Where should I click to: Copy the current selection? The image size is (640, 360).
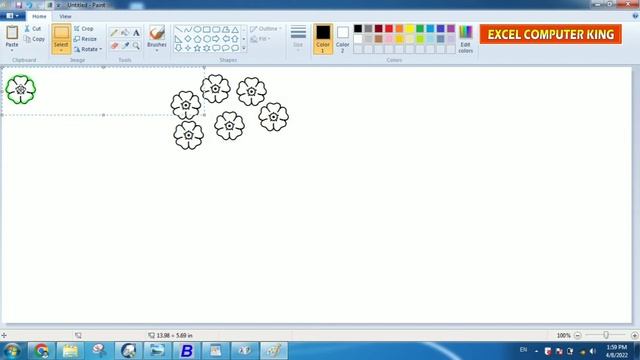click(34, 39)
